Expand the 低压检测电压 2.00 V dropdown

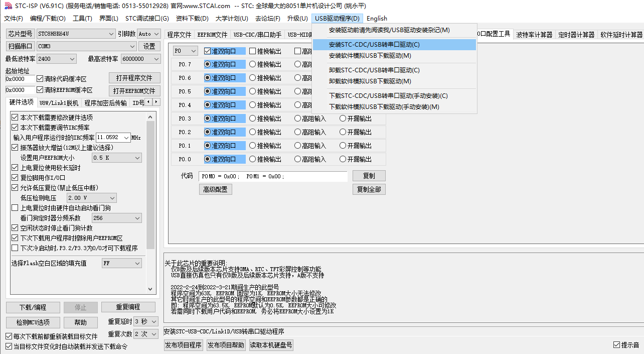(112, 198)
